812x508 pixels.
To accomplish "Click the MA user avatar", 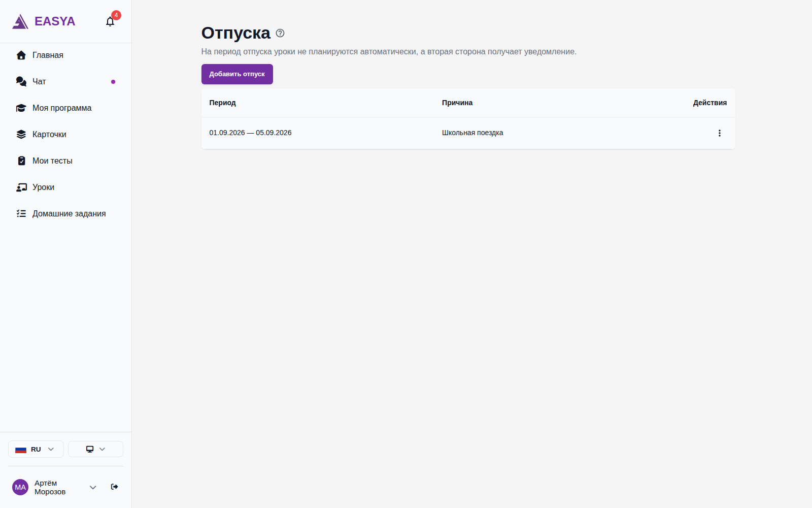I will [x=20, y=487].
